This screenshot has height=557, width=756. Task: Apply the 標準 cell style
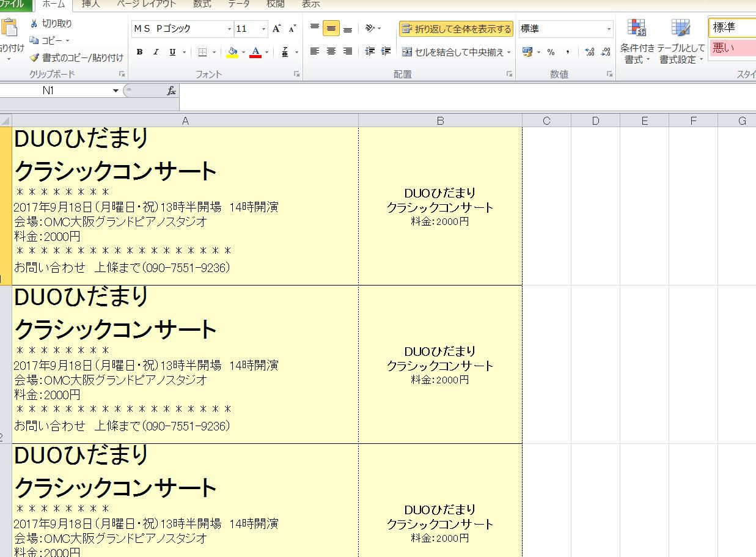732,28
